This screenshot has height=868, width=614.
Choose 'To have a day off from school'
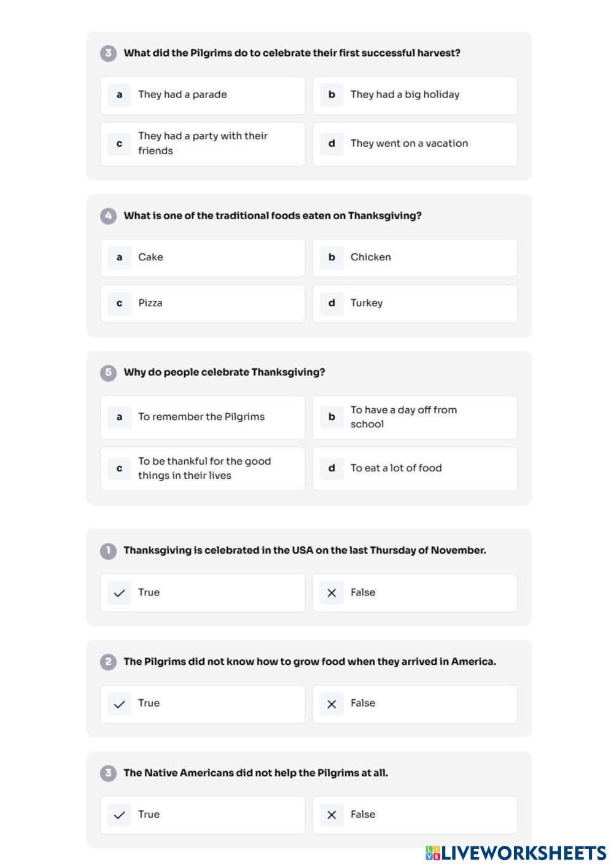pos(414,417)
